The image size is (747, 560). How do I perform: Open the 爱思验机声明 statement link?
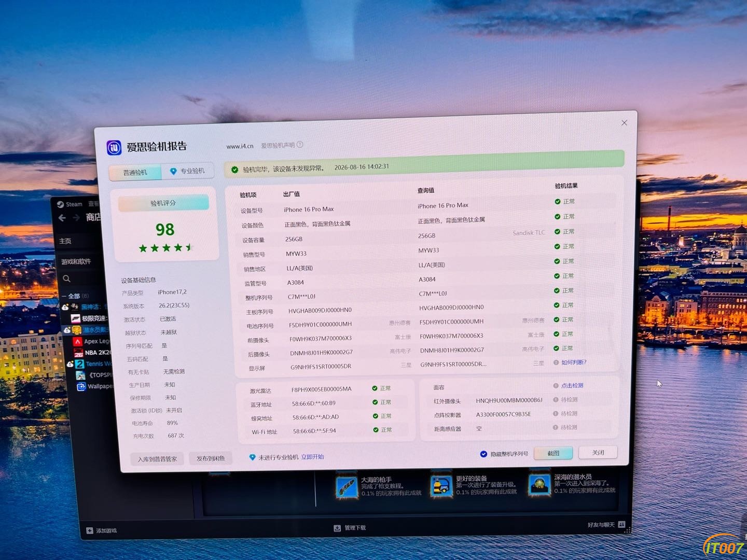pos(278,145)
